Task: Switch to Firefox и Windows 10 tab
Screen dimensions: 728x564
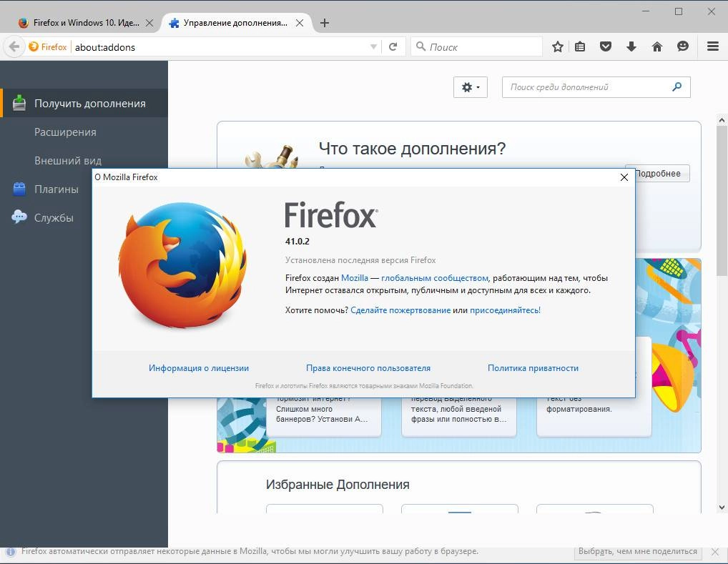Action: tap(84, 23)
